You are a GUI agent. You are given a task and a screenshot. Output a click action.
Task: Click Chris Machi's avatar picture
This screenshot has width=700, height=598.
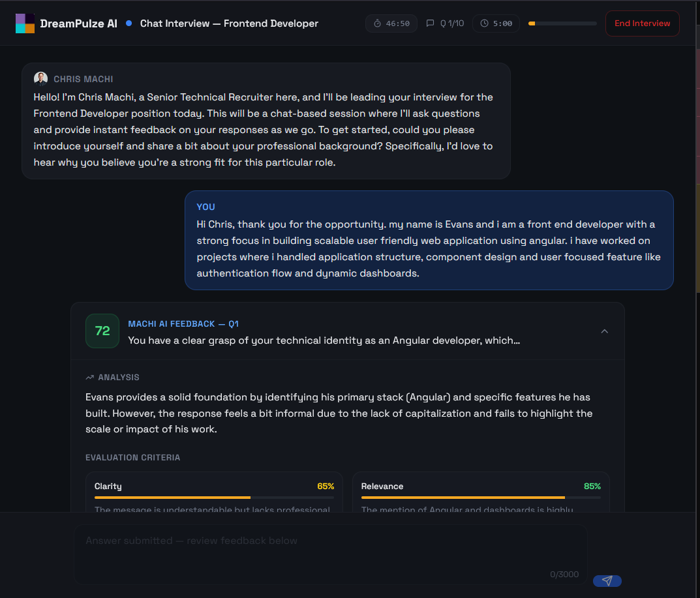(40, 78)
